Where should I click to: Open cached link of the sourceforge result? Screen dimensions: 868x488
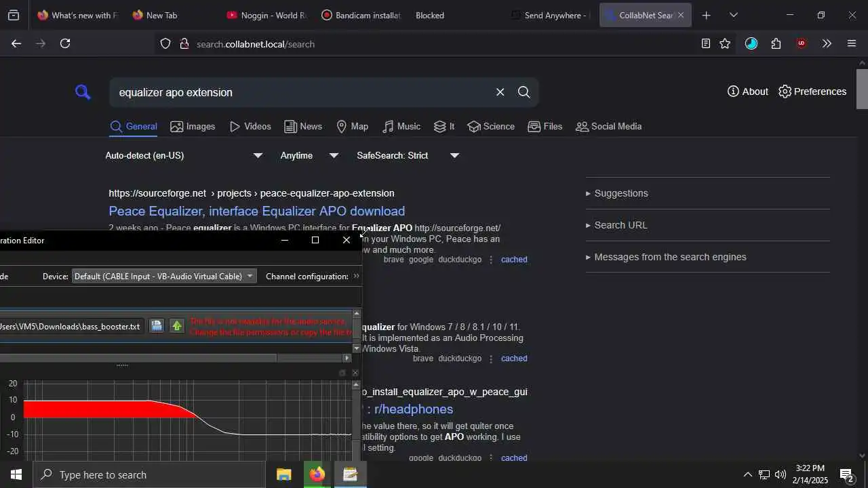(514, 260)
